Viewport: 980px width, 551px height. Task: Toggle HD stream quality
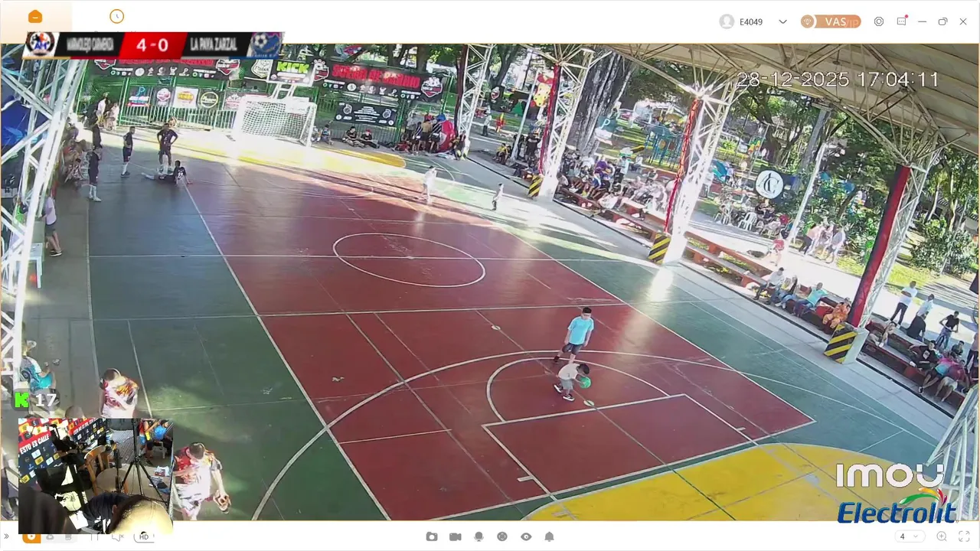click(144, 537)
